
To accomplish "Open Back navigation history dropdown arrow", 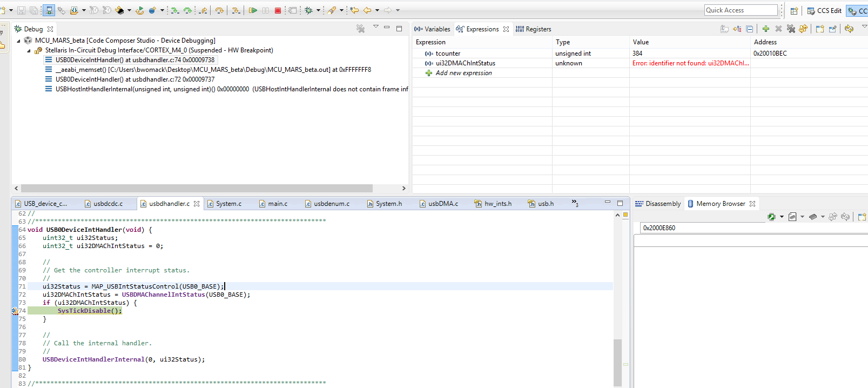I will coord(377,10).
